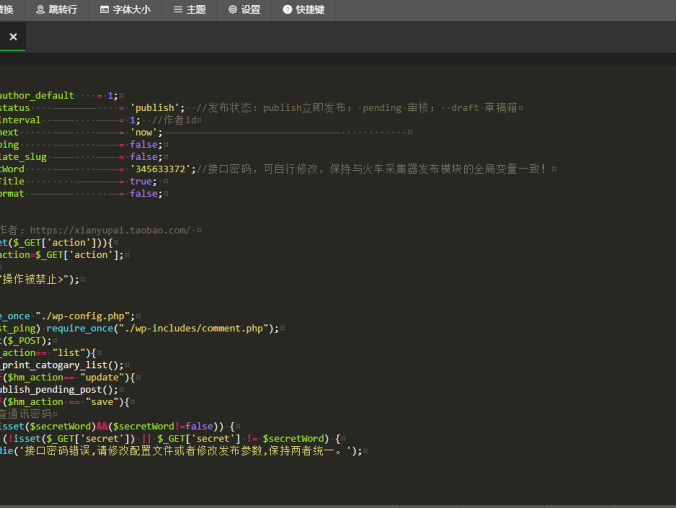This screenshot has width=676, height=508.
Task: Open the Shortcuts (快捷键) help icon
Action: click(288, 10)
